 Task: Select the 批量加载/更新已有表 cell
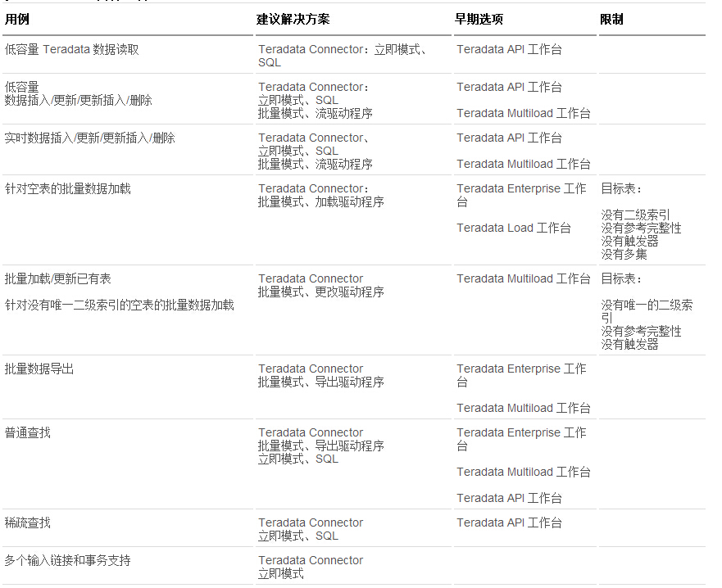[58, 278]
